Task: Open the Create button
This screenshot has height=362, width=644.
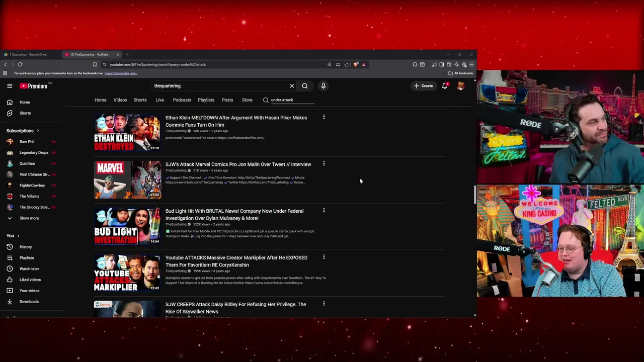Action: pyautogui.click(x=424, y=86)
